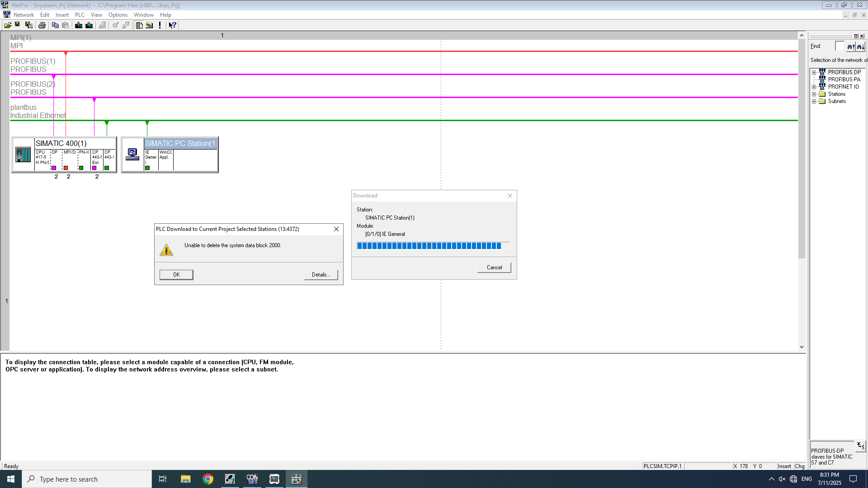Expand the PROFIBUS DP tree node
The height and width of the screenshot is (488, 868).
pos(814,72)
